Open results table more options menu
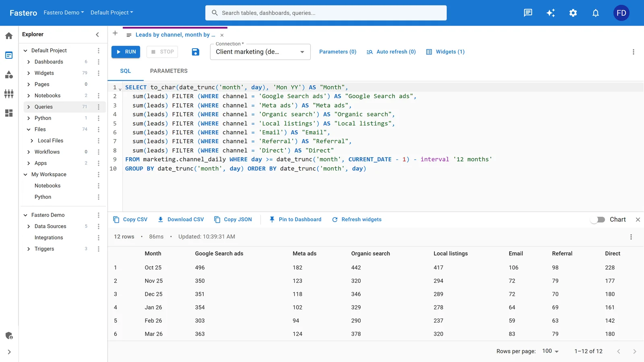The width and height of the screenshot is (644, 362). point(631,237)
